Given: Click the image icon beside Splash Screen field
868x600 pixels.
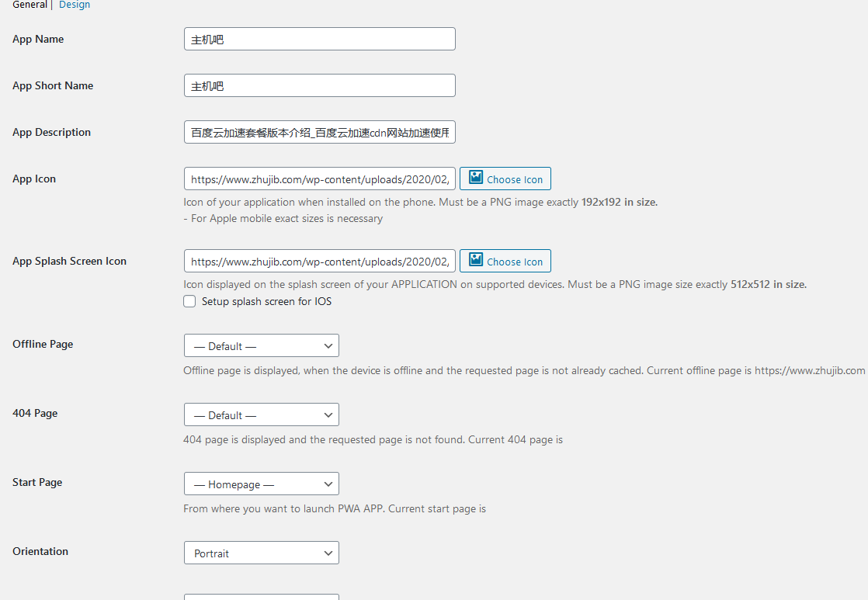Looking at the screenshot, I should pos(476,259).
